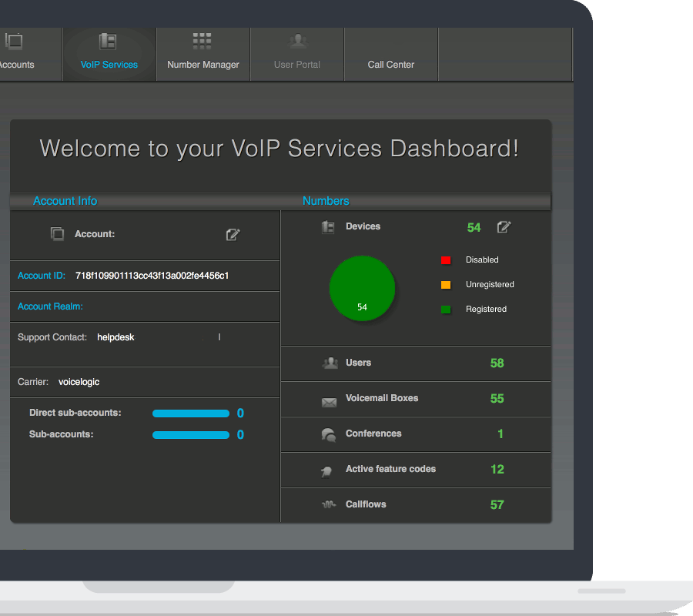
Task: Click Conferences count 1
Action: click(x=500, y=434)
